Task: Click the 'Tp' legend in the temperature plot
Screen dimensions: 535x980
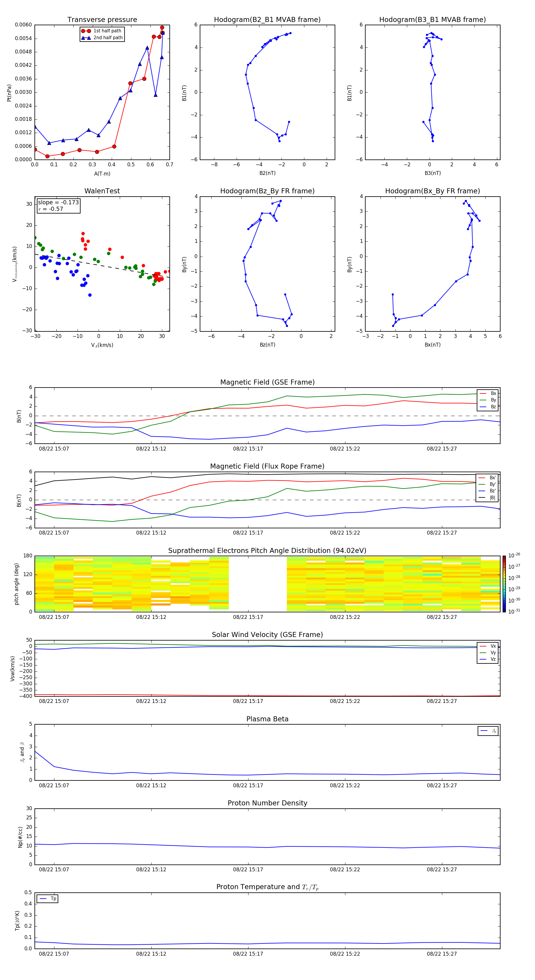Action: click(x=48, y=899)
